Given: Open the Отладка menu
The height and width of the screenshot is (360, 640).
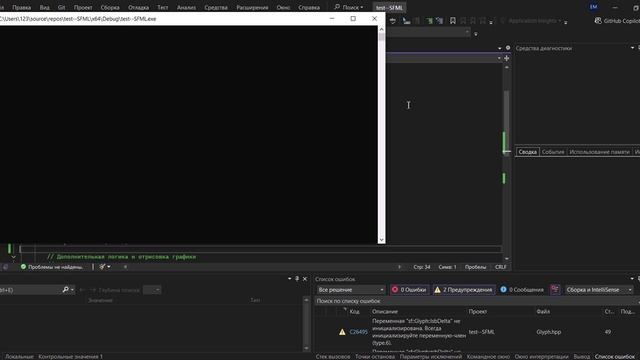Looking at the screenshot, I should [138, 7].
